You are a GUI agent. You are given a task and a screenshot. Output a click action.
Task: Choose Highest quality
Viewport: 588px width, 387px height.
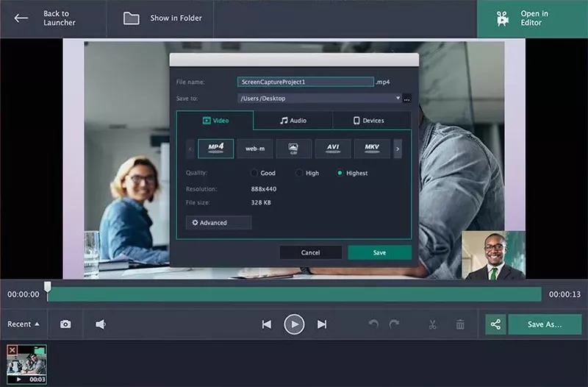[x=340, y=173]
